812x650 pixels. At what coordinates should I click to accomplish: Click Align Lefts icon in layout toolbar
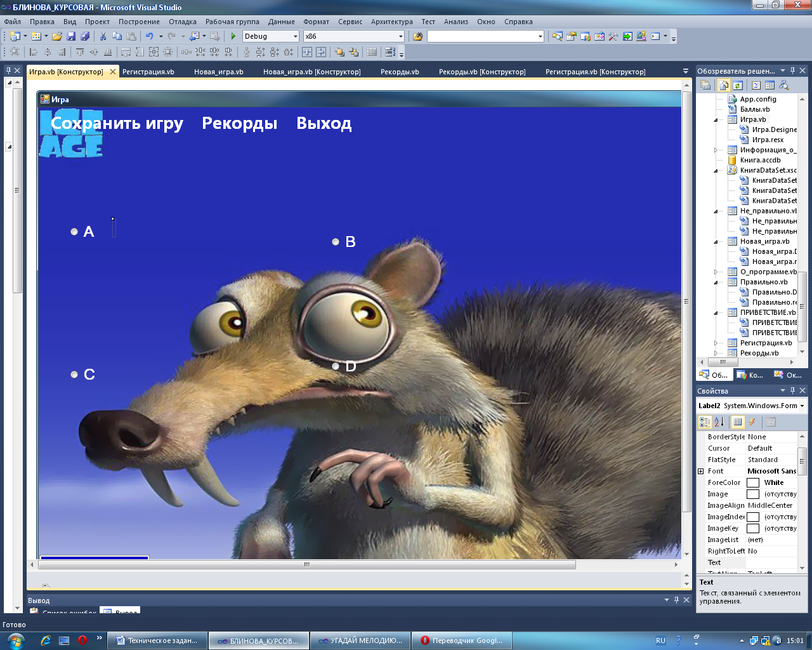click(x=34, y=52)
